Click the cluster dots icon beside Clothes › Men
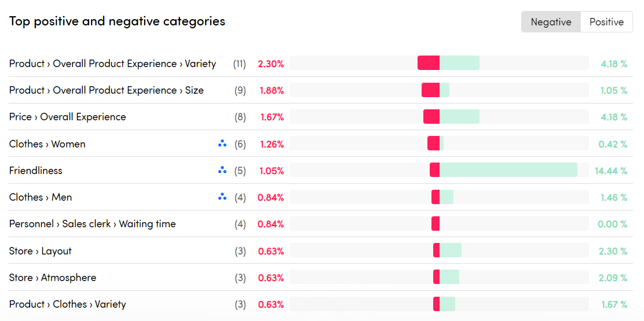 point(222,197)
